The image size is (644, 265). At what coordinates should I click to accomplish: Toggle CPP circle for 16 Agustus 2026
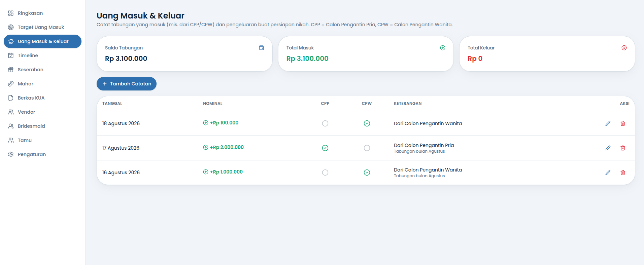[325, 173]
